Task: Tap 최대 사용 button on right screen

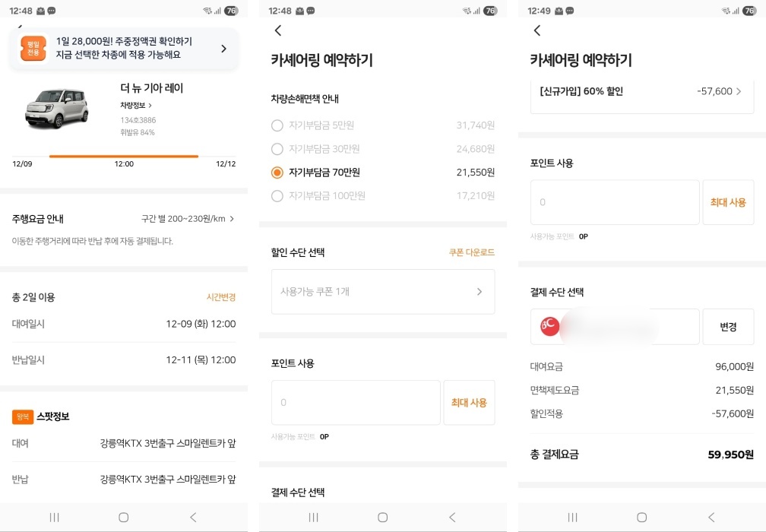Action: click(x=728, y=202)
